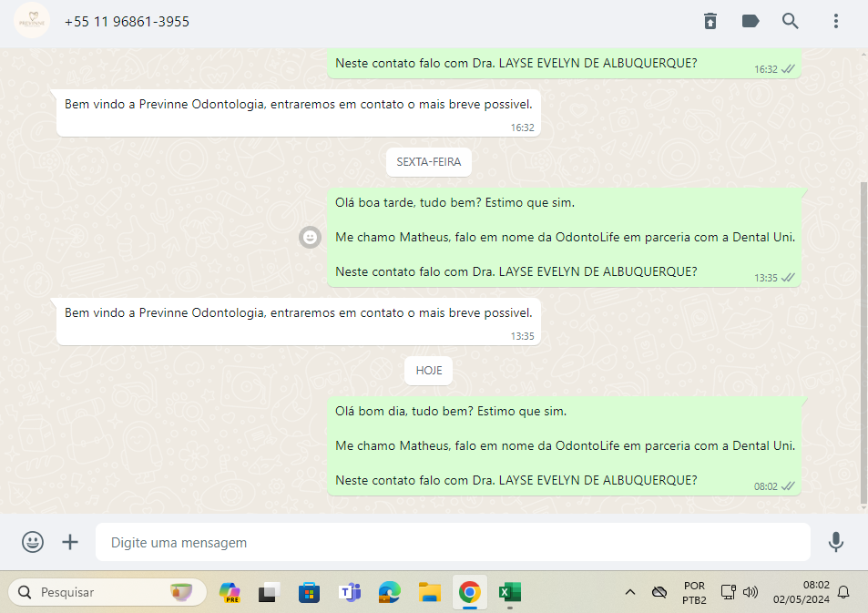
Task: Open the attach plus menu
Action: (70, 542)
